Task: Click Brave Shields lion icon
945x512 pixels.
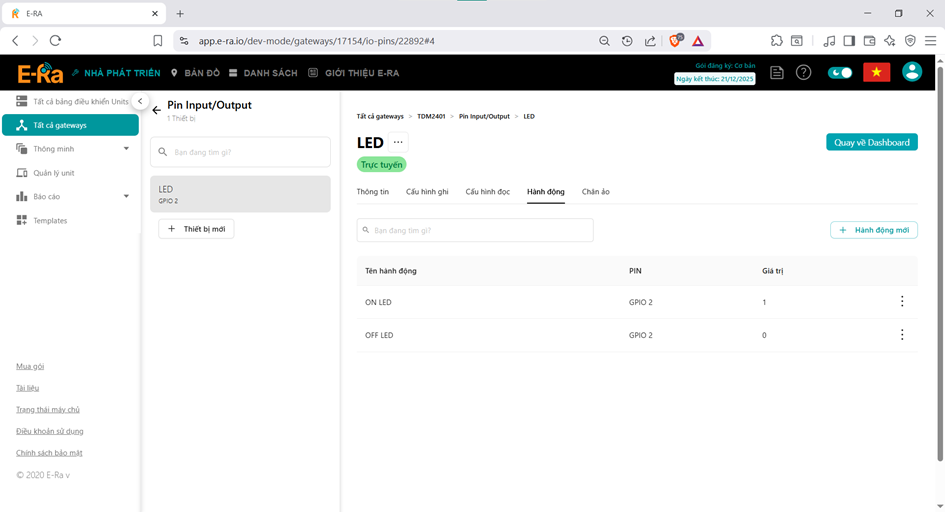Action: [675, 41]
